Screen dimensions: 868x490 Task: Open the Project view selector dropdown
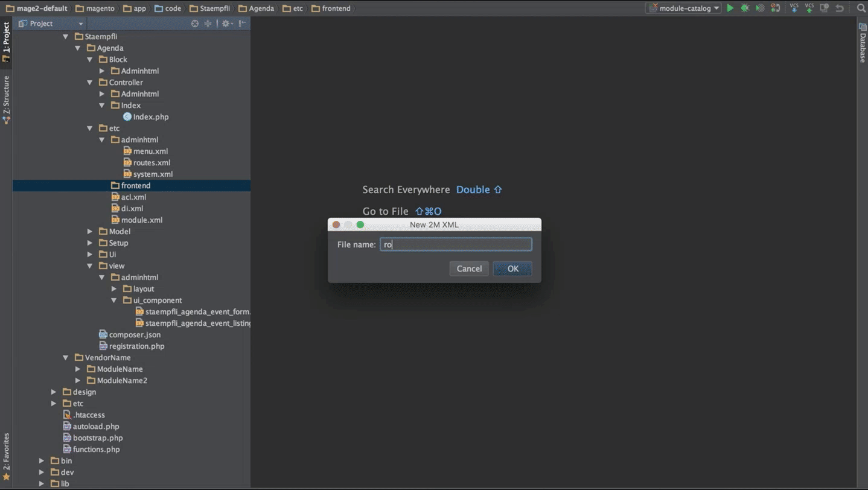coord(51,24)
